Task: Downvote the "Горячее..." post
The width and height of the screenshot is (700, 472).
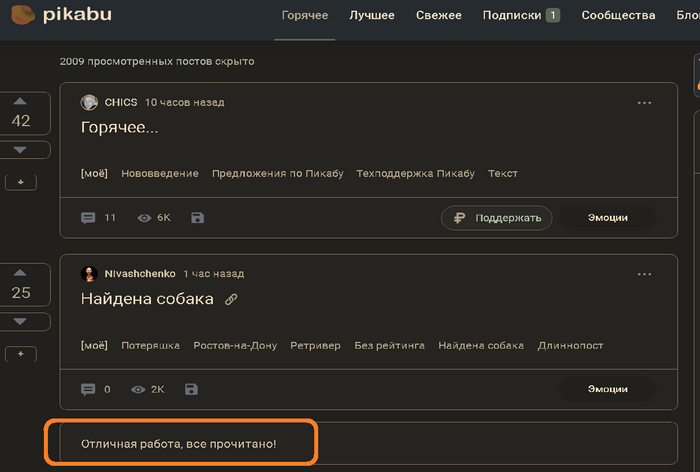Action: [x=20, y=150]
